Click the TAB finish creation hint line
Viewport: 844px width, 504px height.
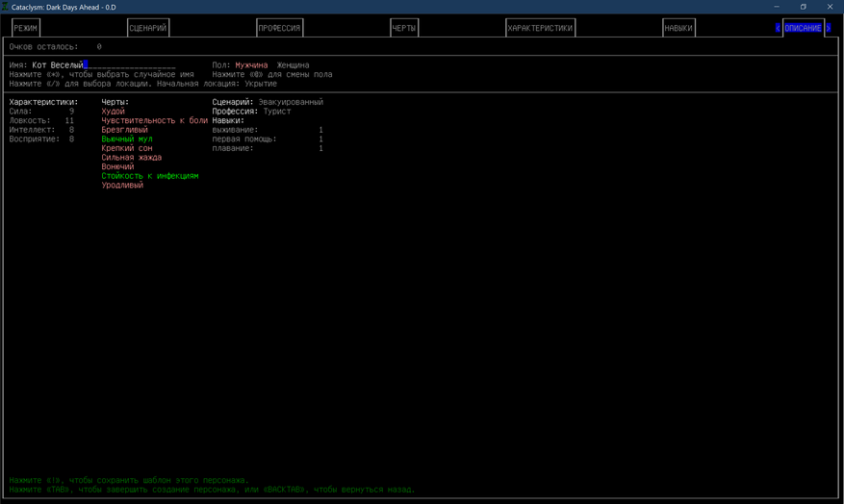[212, 490]
